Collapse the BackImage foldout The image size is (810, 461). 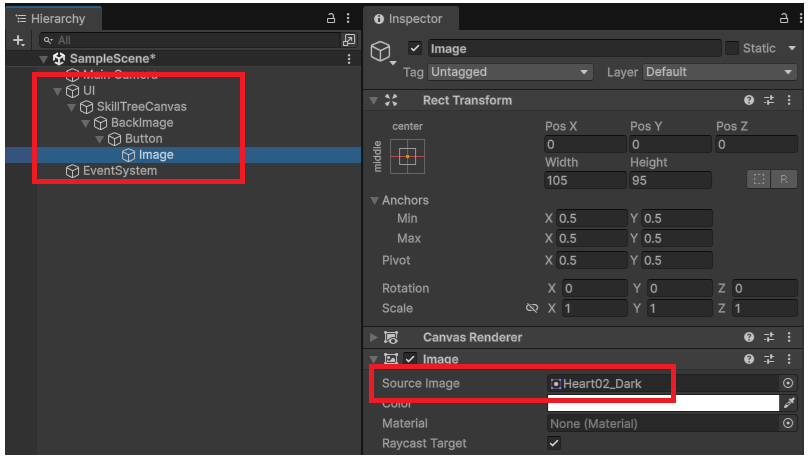[x=85, y=123]
